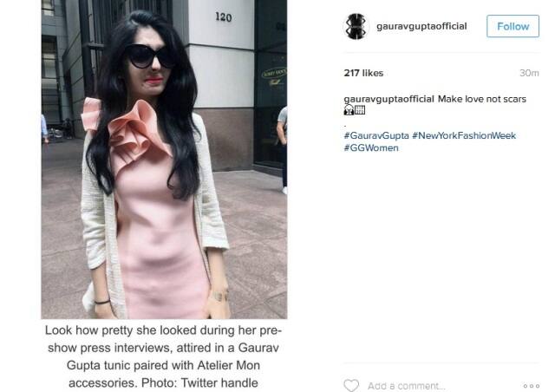Click gauravguptaofficial username in caption
This screenshot has width=555, height=392.
click(x=388, y=99)
